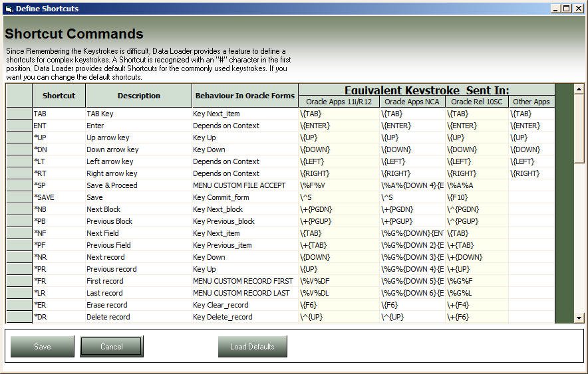Click the 'Previous Field' description cell

[x=139, y=246]
